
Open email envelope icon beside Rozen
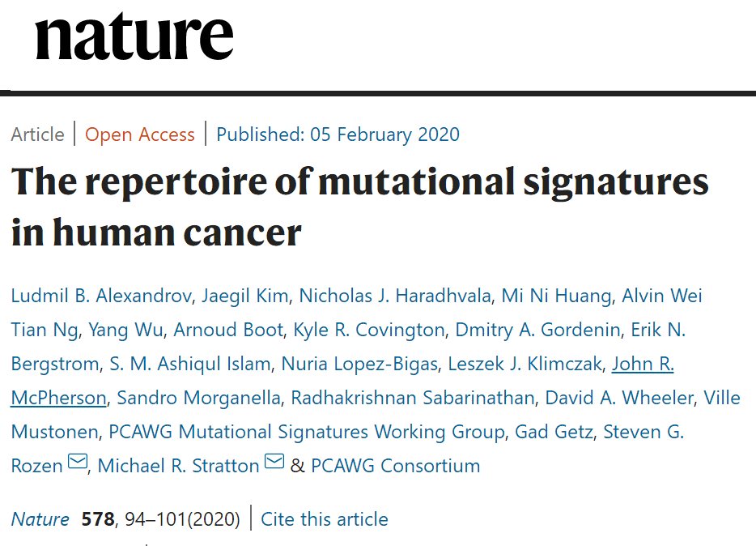(x=78, y=462)
